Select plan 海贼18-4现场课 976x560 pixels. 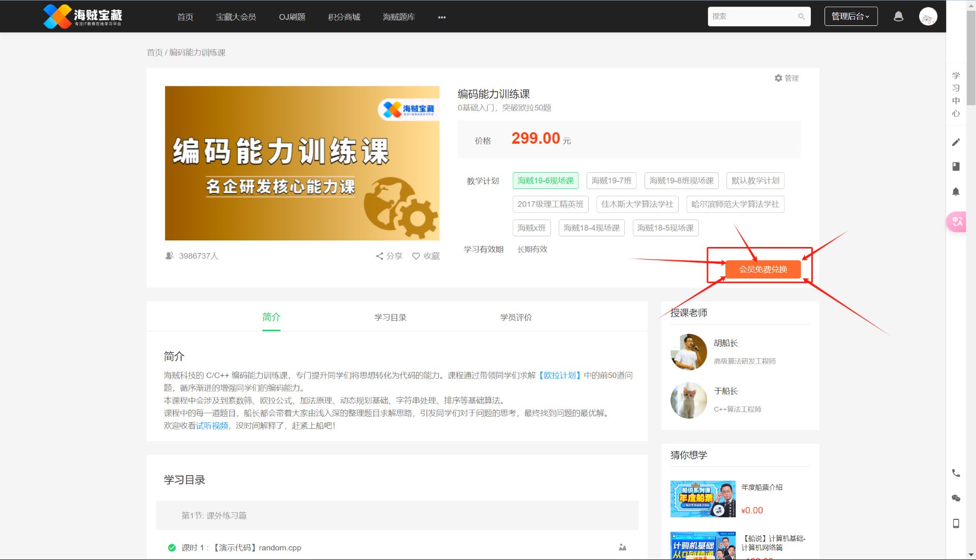(x=591, y=228)
